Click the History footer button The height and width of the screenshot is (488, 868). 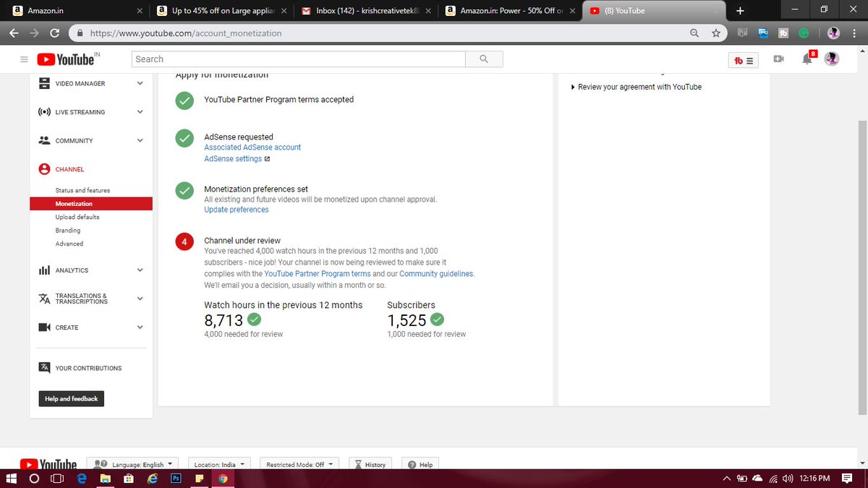pyautogui.click(x=370, y=464)
